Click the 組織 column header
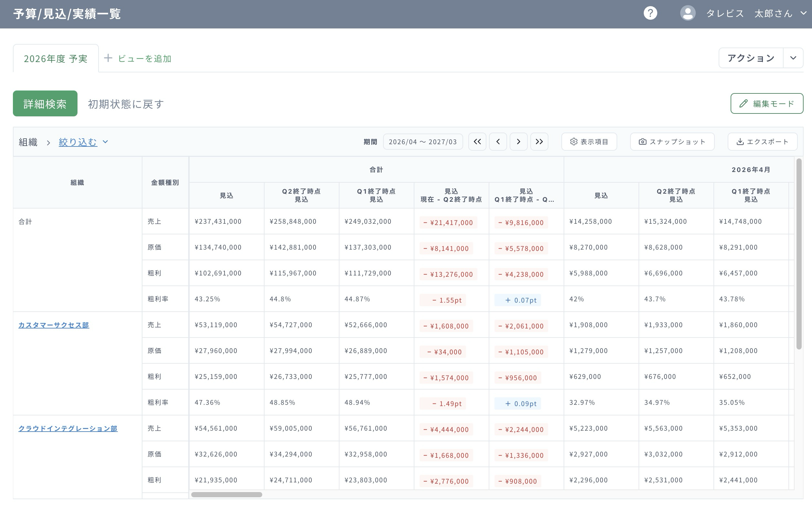 pyautogui.click(x=78, y=182)
